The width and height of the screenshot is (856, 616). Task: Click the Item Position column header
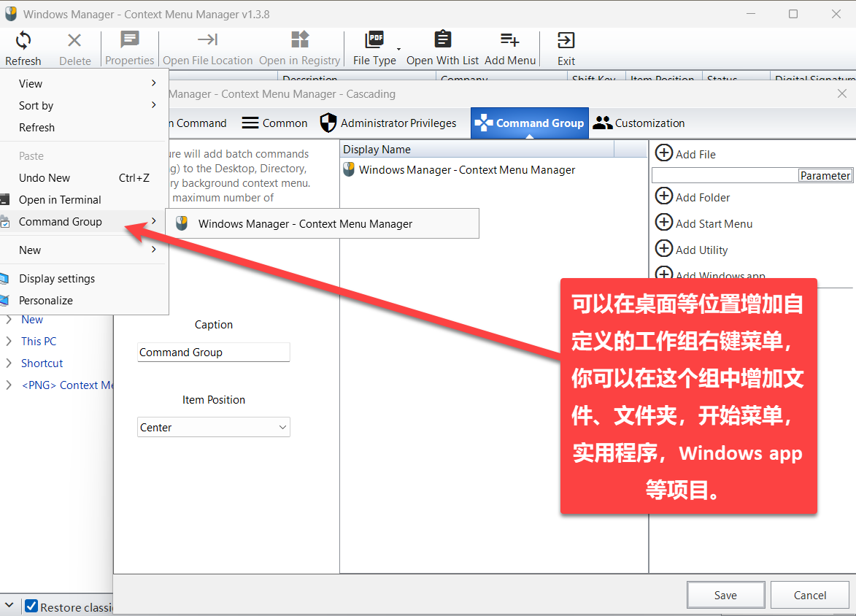663,77
